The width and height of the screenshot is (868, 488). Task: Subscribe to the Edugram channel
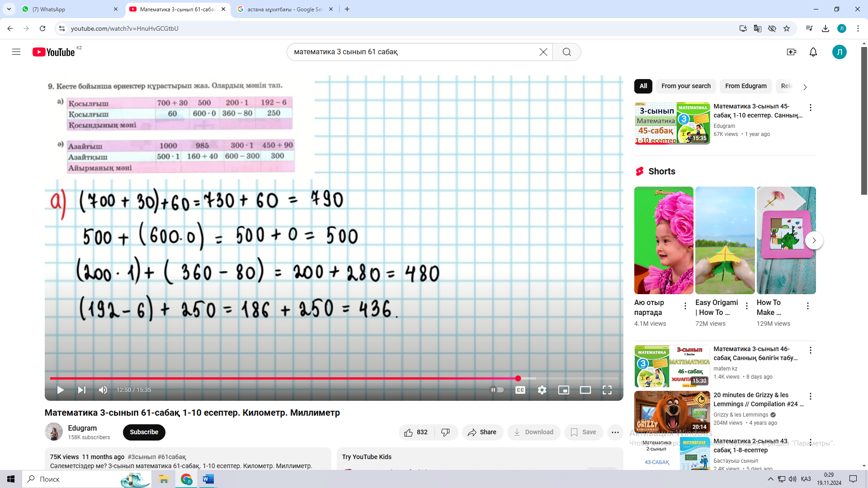point(144,432)
